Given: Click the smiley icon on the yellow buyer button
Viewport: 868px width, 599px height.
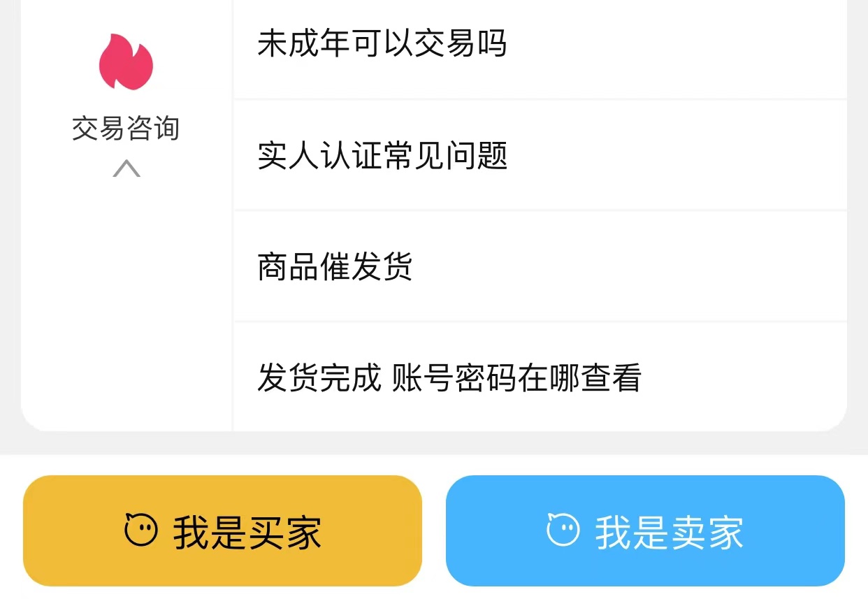Looking at the screenshot, I should point(140,530).
